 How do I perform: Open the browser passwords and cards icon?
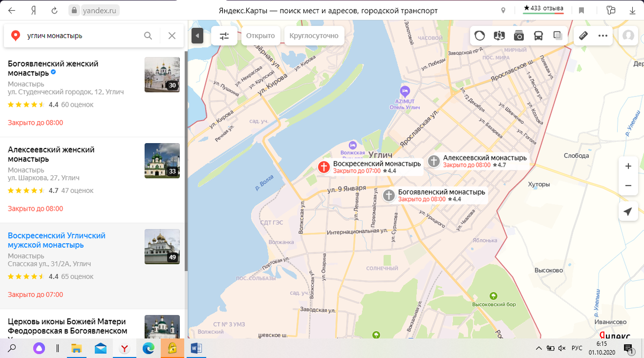(x=610, y=10)
